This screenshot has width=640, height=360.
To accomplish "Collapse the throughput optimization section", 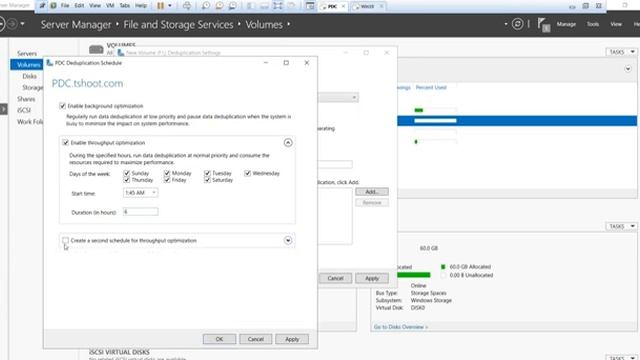I will (x=288, y=142).
